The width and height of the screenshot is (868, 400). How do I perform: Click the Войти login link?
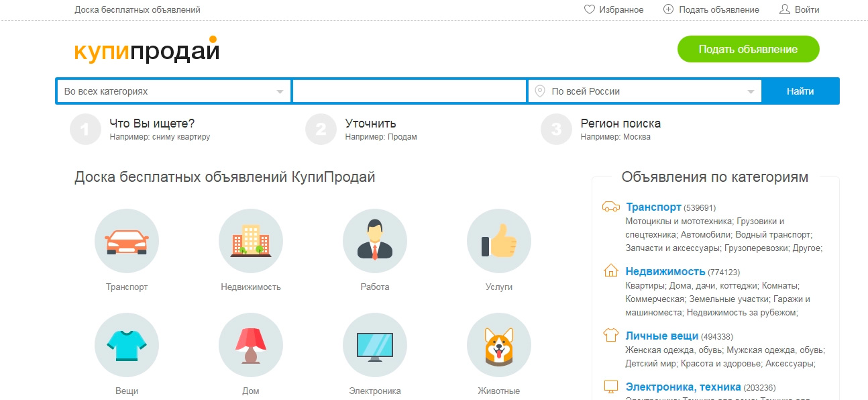(x=807, y=10)
